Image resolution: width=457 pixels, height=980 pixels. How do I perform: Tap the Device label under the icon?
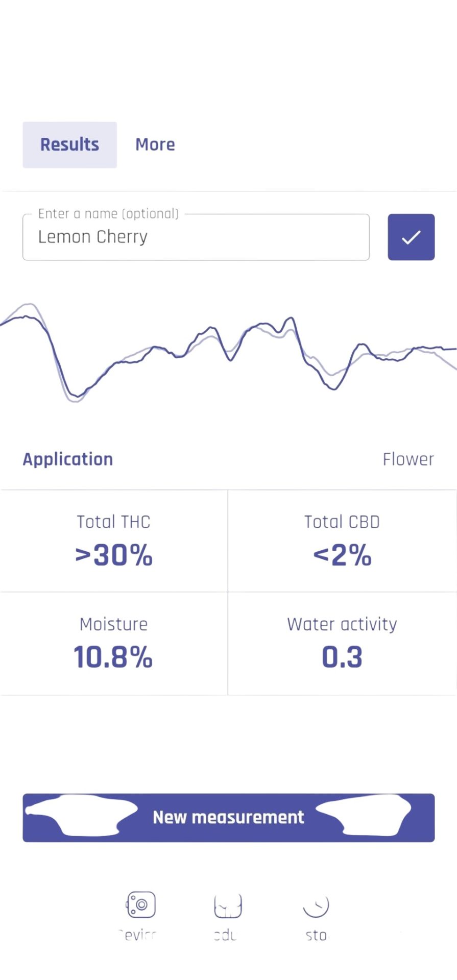tap(137, 935)
